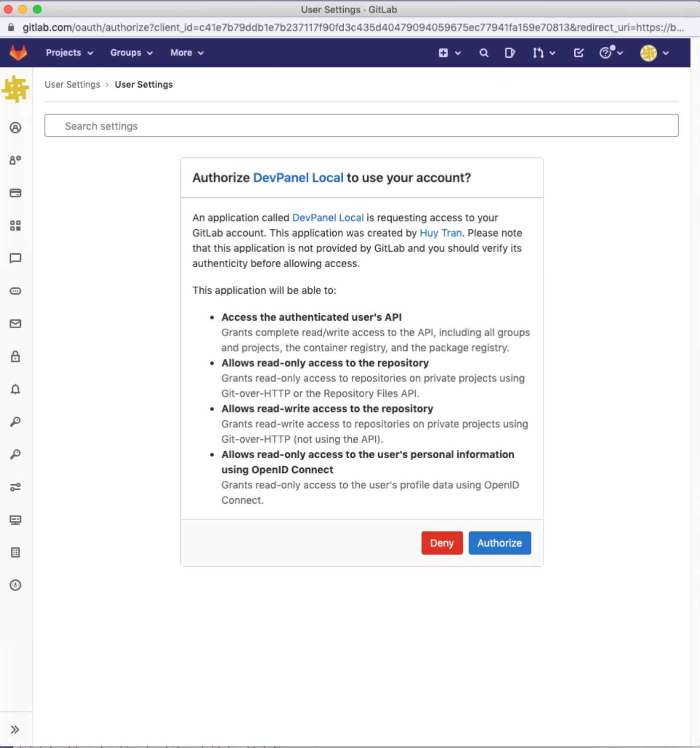
Task: Expand the New item plus dropdown
Action: point(448,52)
